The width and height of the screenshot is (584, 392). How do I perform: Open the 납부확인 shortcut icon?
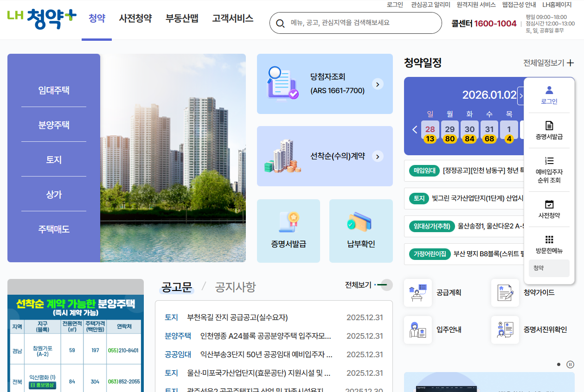[x=361, y=231]
